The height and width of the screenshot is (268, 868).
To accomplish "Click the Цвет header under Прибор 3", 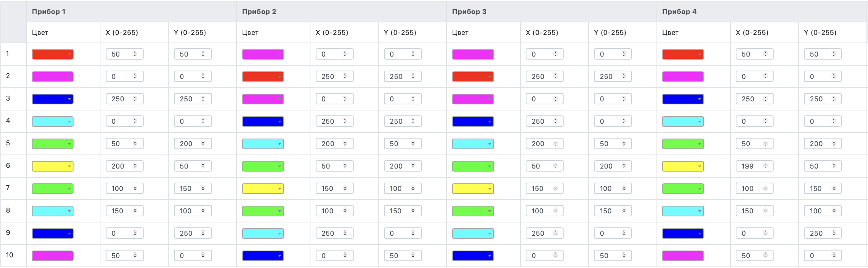I will (x=460, y=33).
